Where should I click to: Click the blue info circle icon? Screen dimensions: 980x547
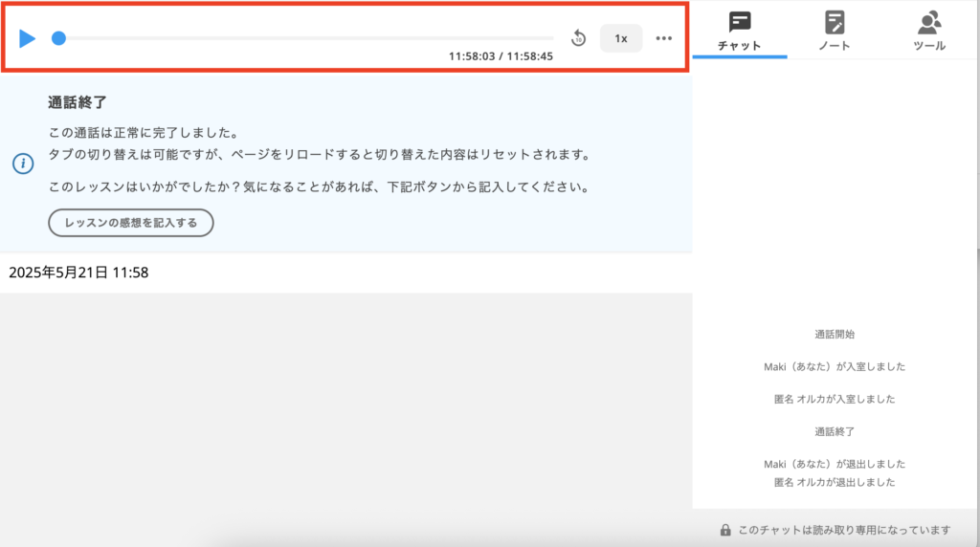click(x=23, y=164)
